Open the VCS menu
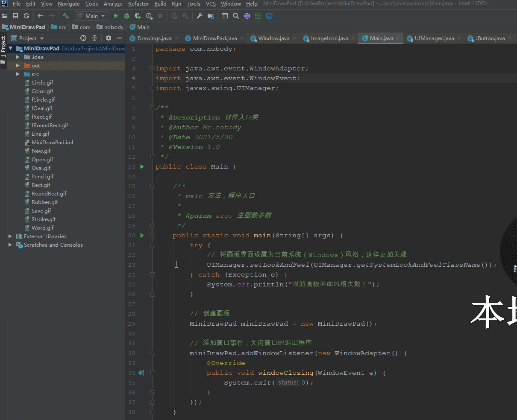Image resolution: width=517 pixels, height=420 pixels. (x=211, y=4)
